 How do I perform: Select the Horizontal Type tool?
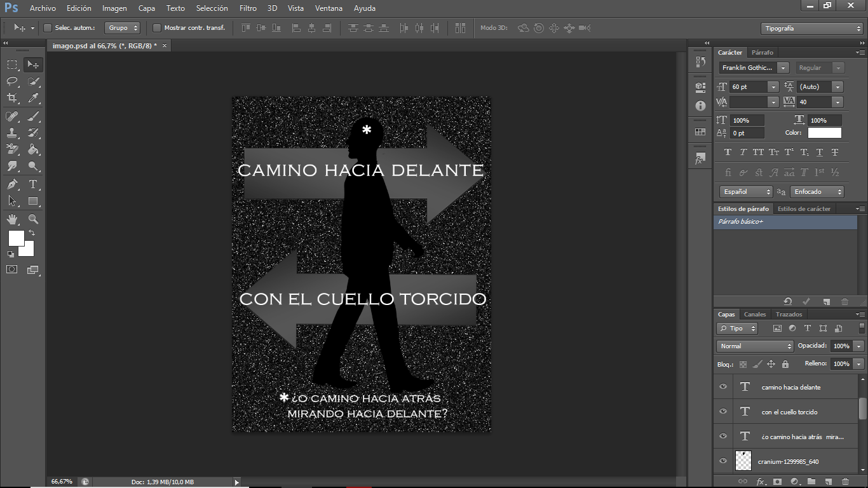tap(34, 184)
